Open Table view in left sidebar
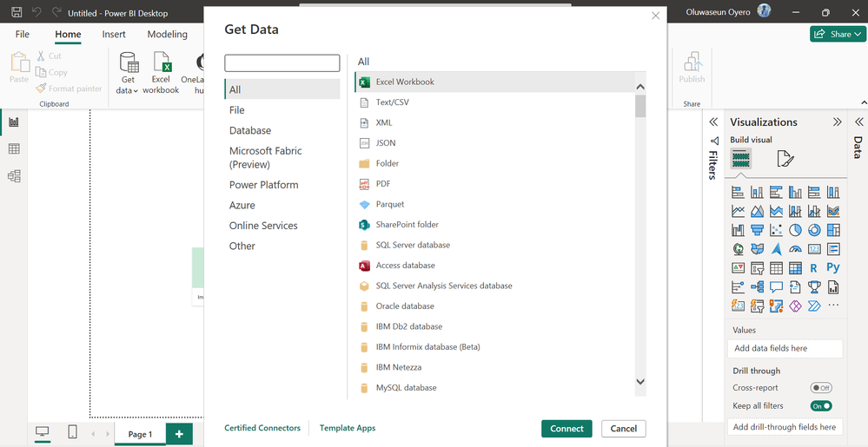868x447 pixels. click(x=14, y=148)
